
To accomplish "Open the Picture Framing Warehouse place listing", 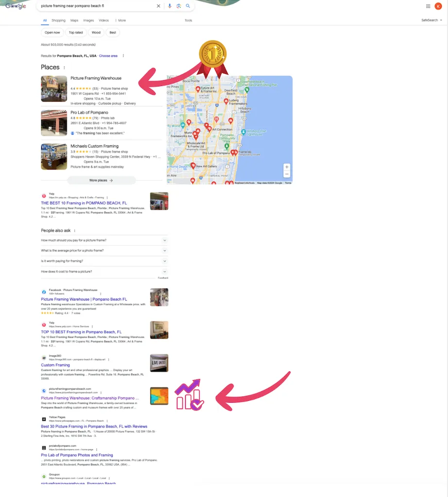I will tap(96, 78).
